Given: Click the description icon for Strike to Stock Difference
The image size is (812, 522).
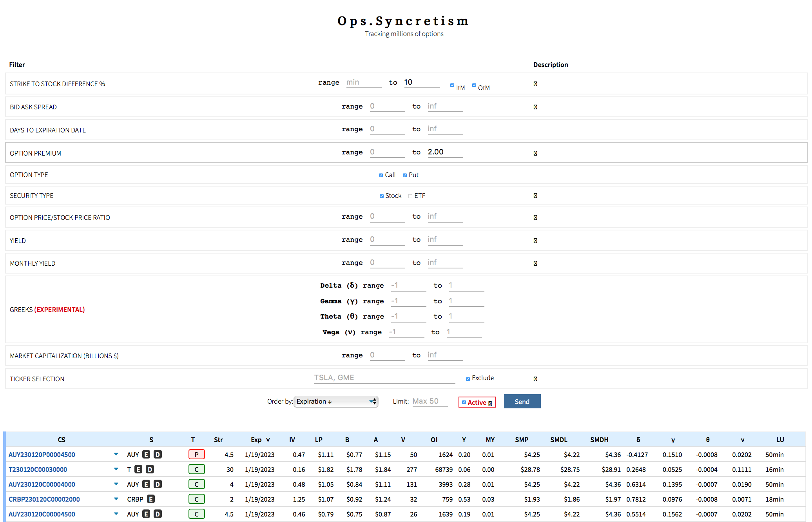Looking at the screenshot, I should click(x=535, y=84).
